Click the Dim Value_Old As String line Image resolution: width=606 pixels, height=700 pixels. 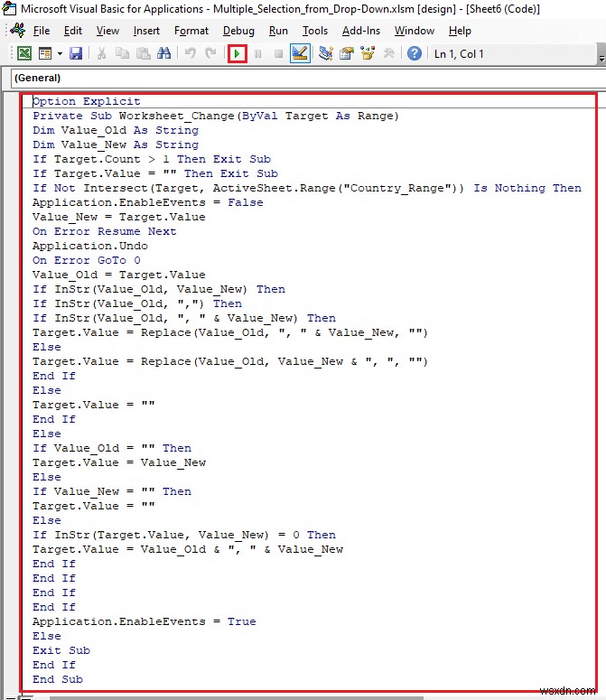[116, 130]
